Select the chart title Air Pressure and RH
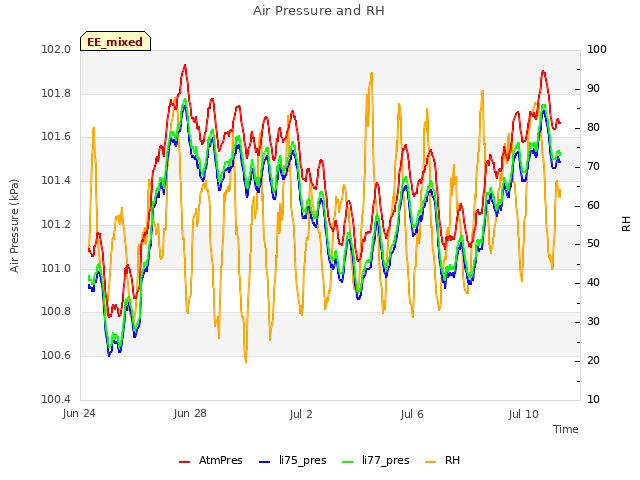 point(318,11)
